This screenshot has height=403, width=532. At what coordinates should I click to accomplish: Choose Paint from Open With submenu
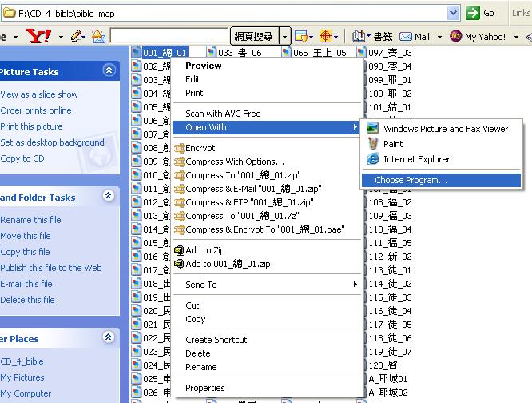tap(393, 144)
